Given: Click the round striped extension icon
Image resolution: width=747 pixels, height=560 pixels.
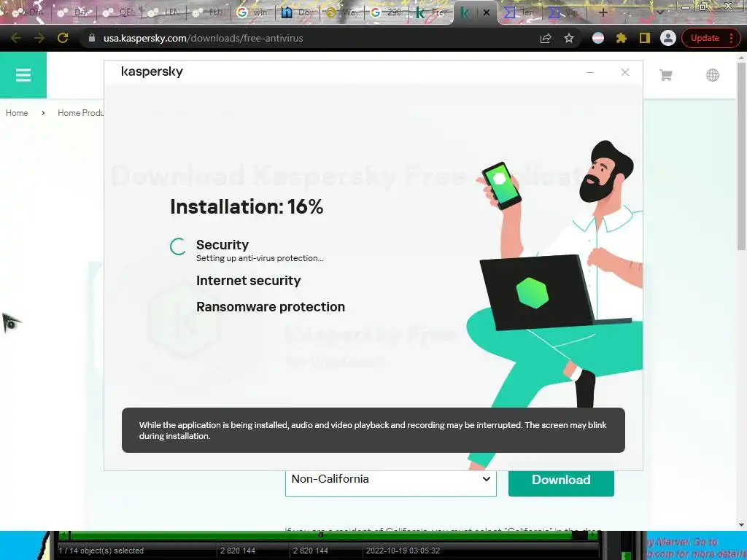Looking at the screenshot, I should pos(598,38).
